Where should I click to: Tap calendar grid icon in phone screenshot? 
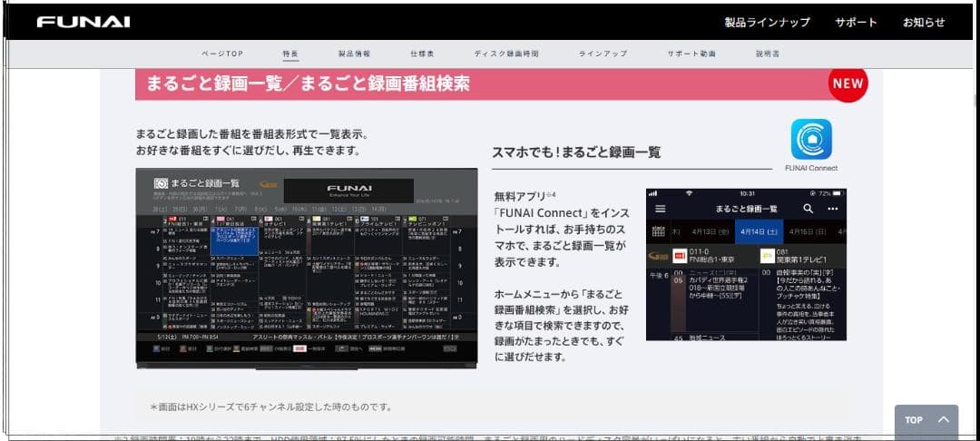[x=658, y=231]
